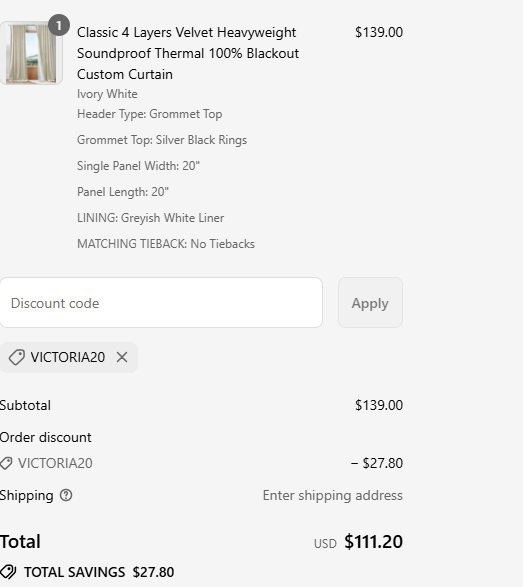523x587 pixels.
Task: Remove the VICTORIA20 discount code
Action: pos(122,357)
